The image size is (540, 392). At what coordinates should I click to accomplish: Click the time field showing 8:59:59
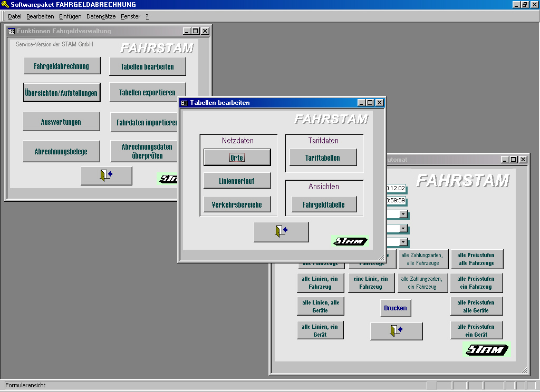click(x=397, y=201)
